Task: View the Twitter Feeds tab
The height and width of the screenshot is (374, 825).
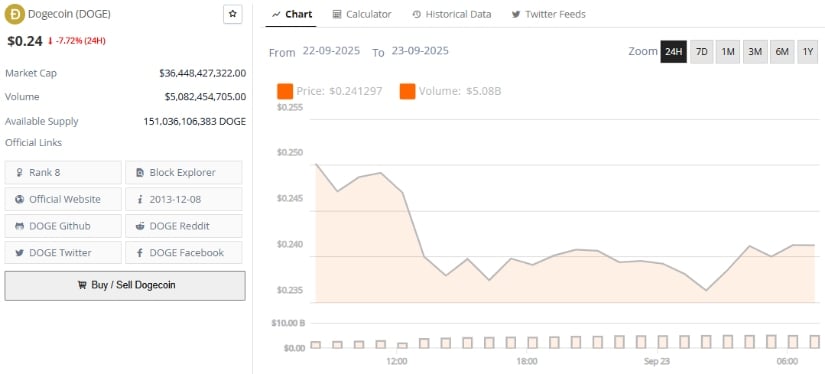Action: coord(548,14)
